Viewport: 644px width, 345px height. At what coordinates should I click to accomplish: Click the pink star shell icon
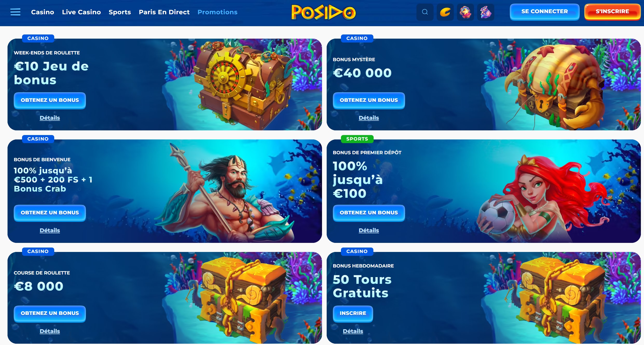coord(465,12)
